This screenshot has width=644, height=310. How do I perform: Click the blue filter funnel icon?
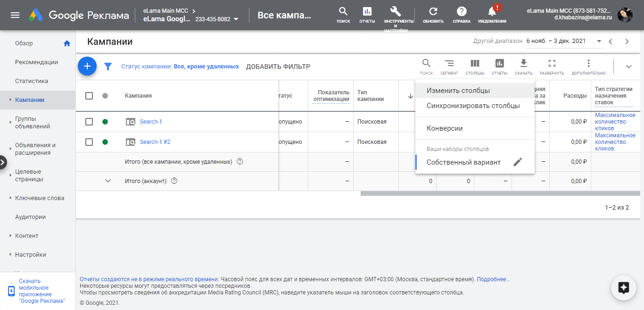point(108,67)
